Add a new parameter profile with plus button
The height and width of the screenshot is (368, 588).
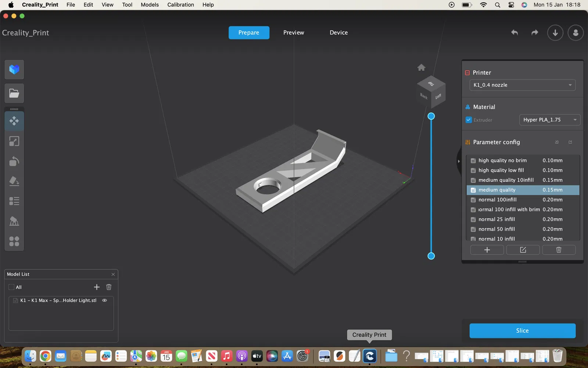point(487,250)
